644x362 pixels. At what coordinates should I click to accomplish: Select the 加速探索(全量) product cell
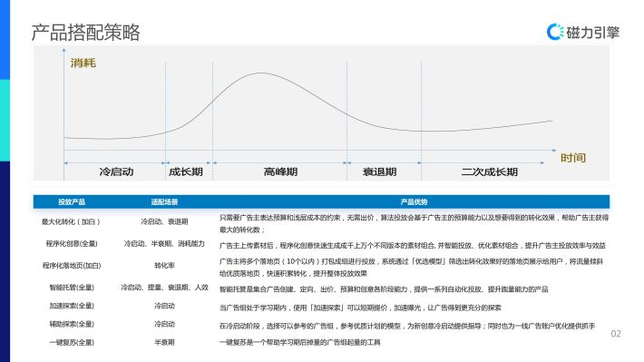coord(72,306)
